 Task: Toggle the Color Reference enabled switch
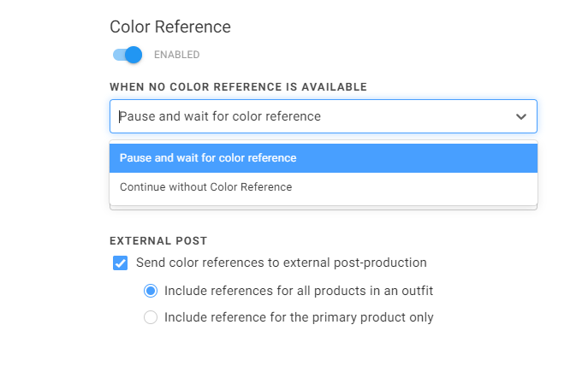coord(128,55)
